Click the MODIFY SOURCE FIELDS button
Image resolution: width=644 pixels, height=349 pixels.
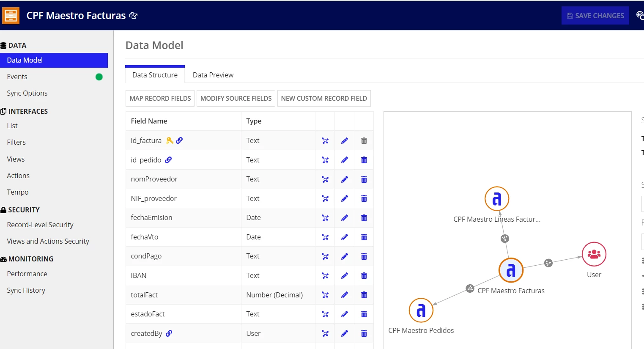point(236,98)
